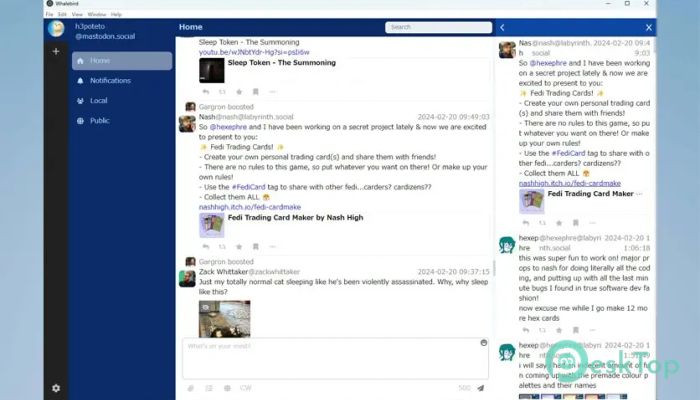The height and width of the screenshot is (400, 700).
Task: Open Gargron's name above Nash's boosted post
Action: coord(213,107)
